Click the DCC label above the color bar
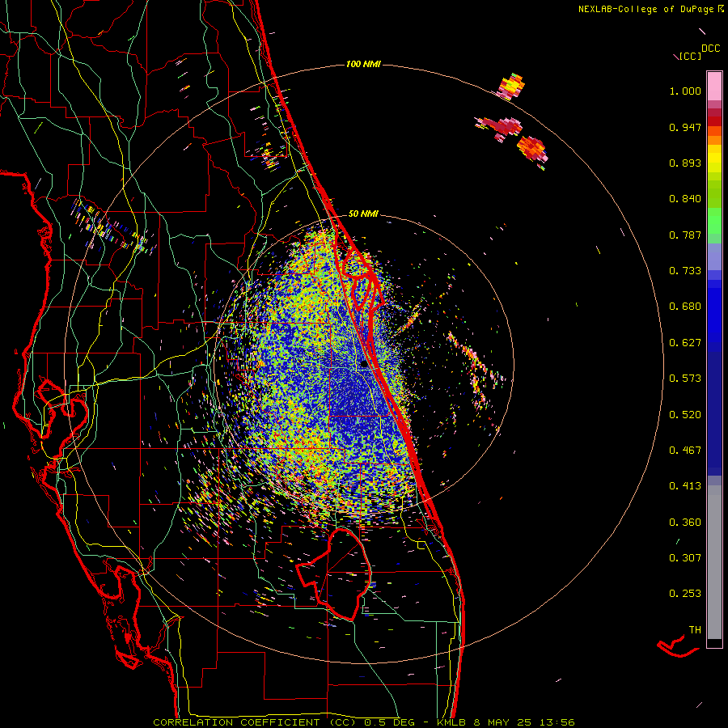728x728 pixels. tap(710, 49)
